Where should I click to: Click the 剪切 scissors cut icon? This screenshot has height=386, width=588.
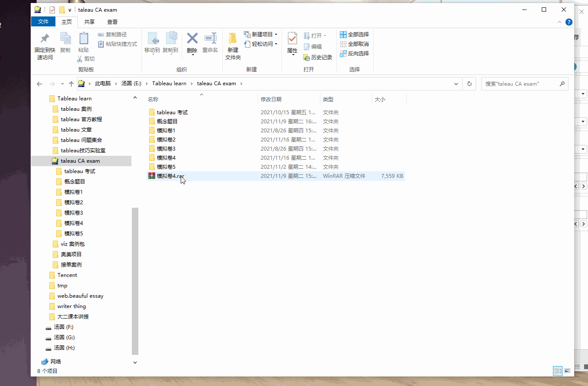tap(80, 59)
